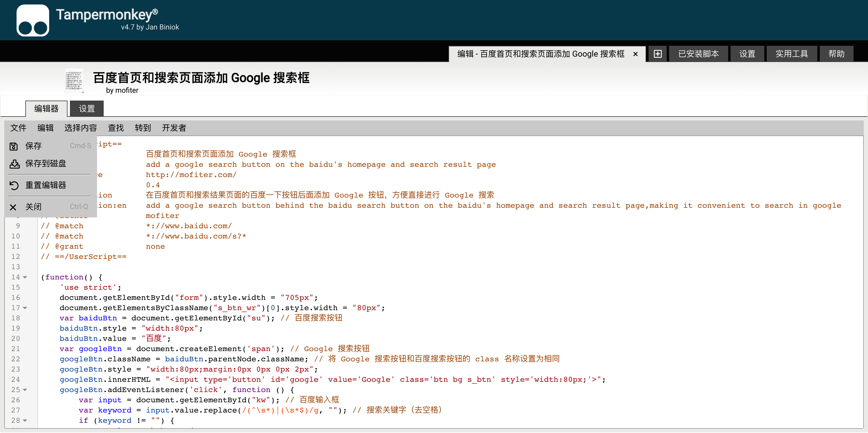Close the script editing tab with X
Screen dimensions: 868x433
[635, 54]
